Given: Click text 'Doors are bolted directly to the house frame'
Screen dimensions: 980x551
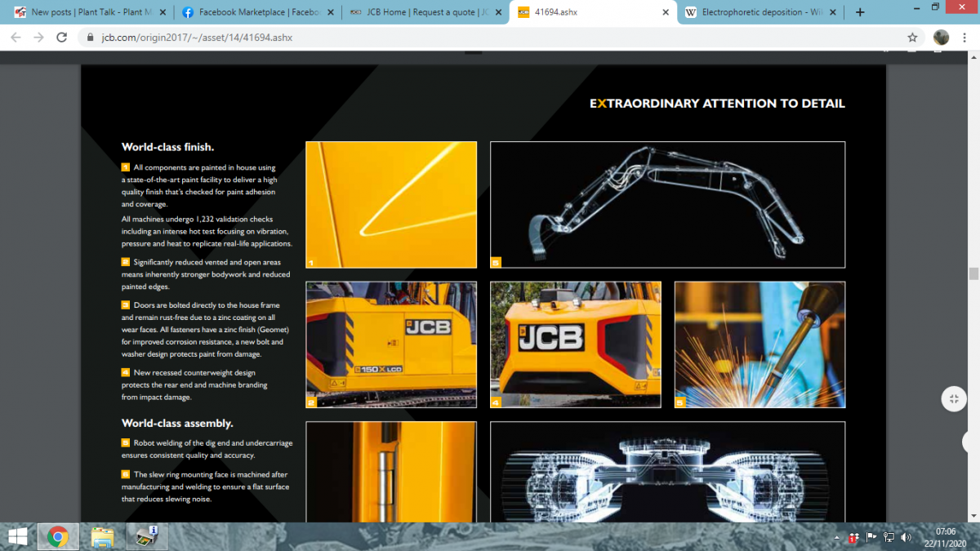Looking at the screenshot, I should coord(207,304).
